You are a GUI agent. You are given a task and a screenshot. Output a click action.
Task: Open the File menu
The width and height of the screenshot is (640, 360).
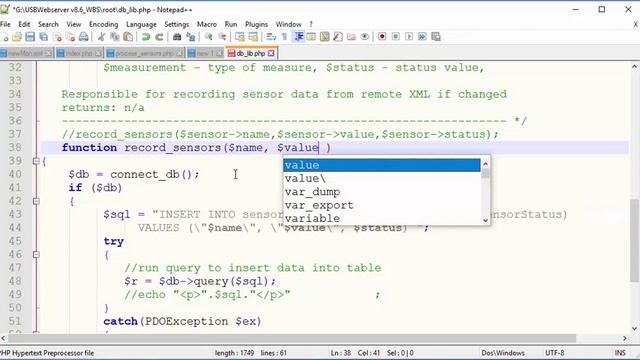5,24
